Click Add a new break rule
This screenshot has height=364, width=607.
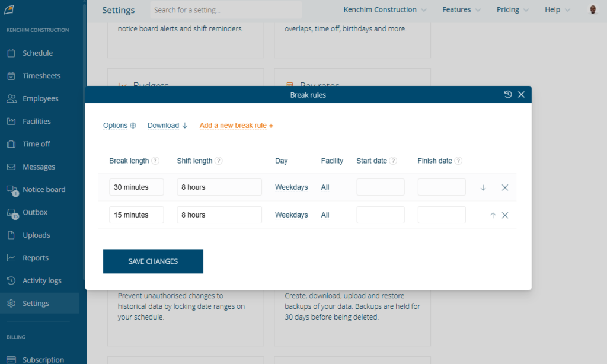pos(236,126)
